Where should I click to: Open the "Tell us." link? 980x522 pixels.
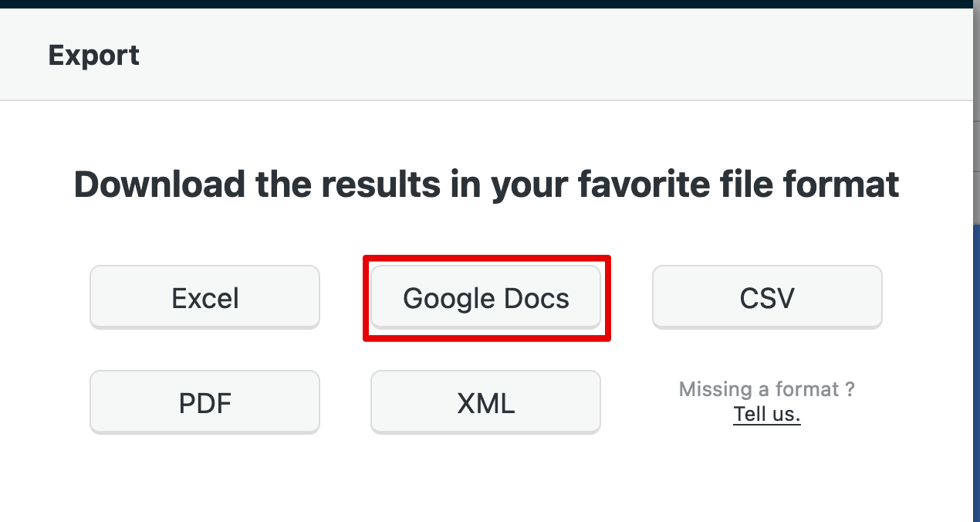click(x=767, y=414)
